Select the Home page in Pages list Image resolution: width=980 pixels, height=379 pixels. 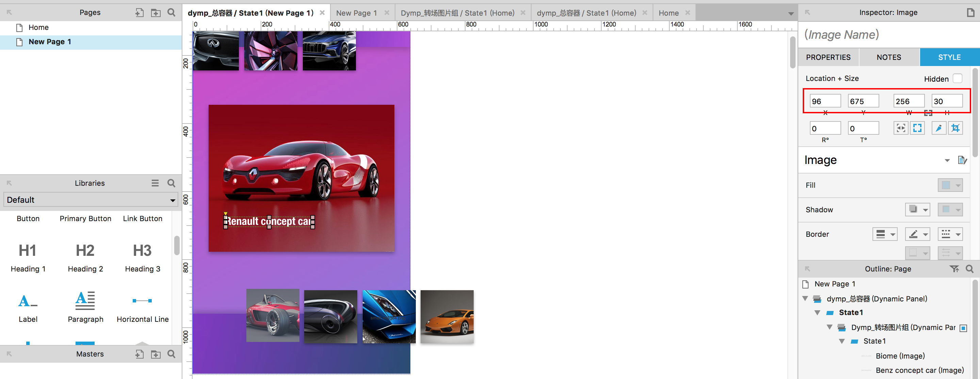coord(38,28)
